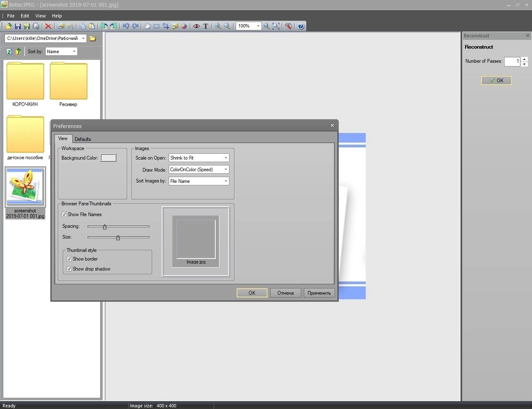
Task: Click the Zoom out magnifier icon
Action: [x=227, y=26]
